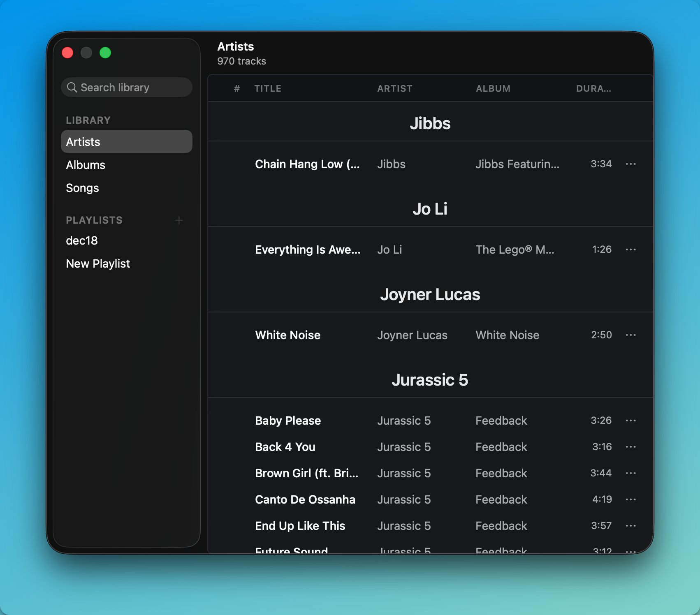This screenshot has width=700, height=615.
Task: Click artist Jo Li in the track row
Action: pyautogui.click(x=389, y=250)
